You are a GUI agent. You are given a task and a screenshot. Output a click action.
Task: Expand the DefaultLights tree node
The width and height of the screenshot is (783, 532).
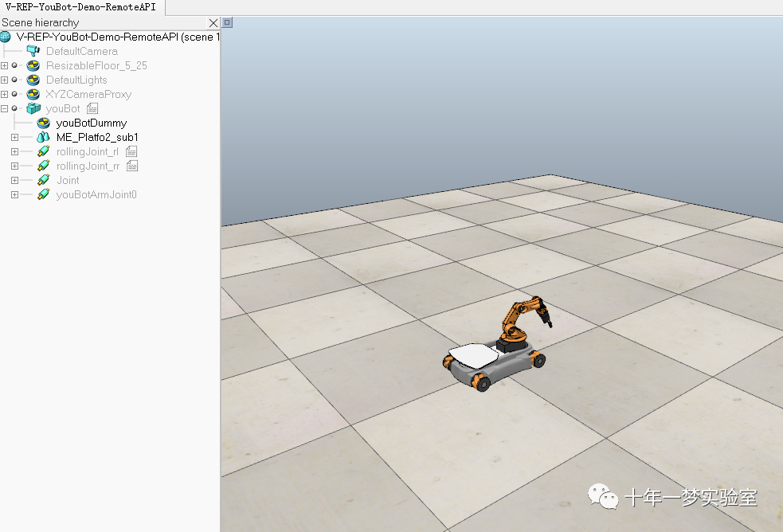pyautogui.click(x=5, y=80)
